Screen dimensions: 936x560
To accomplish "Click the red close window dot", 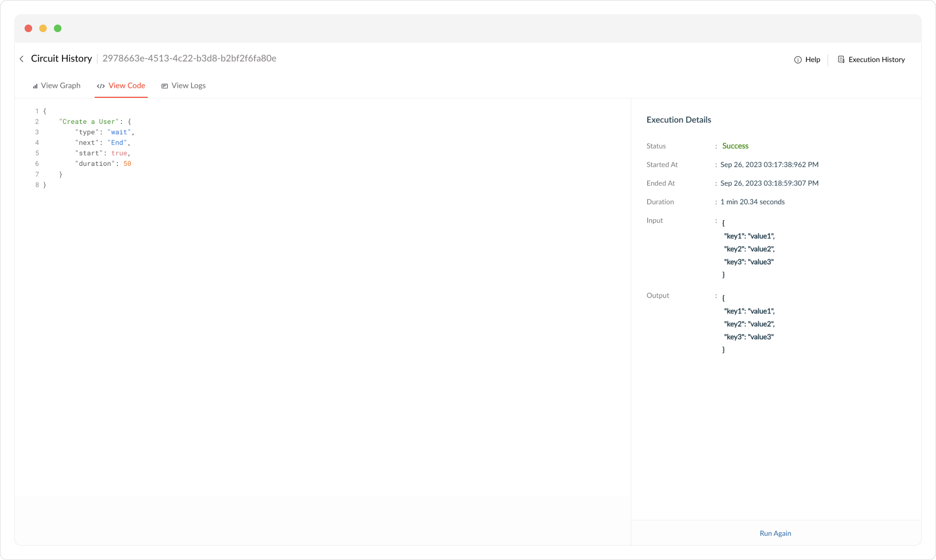I will (x=28, y=28).
